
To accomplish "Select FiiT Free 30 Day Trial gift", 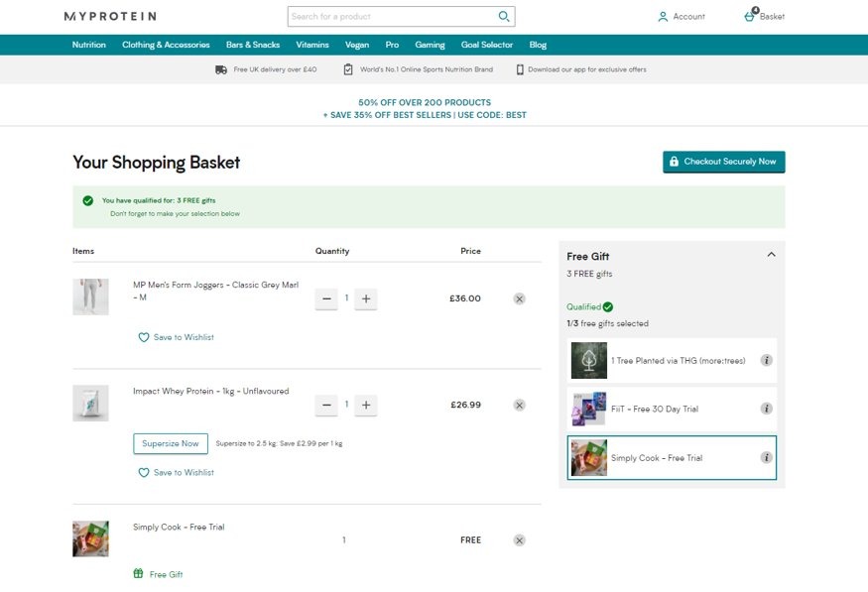I will pyautogui.click(x=672, y=409).
